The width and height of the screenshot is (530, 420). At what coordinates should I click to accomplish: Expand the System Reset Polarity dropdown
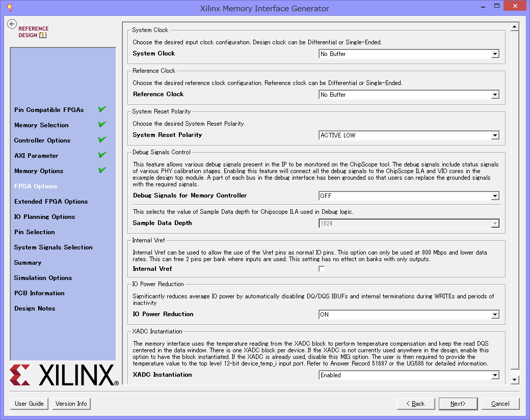pyautogui.click(x=494, y=135)
